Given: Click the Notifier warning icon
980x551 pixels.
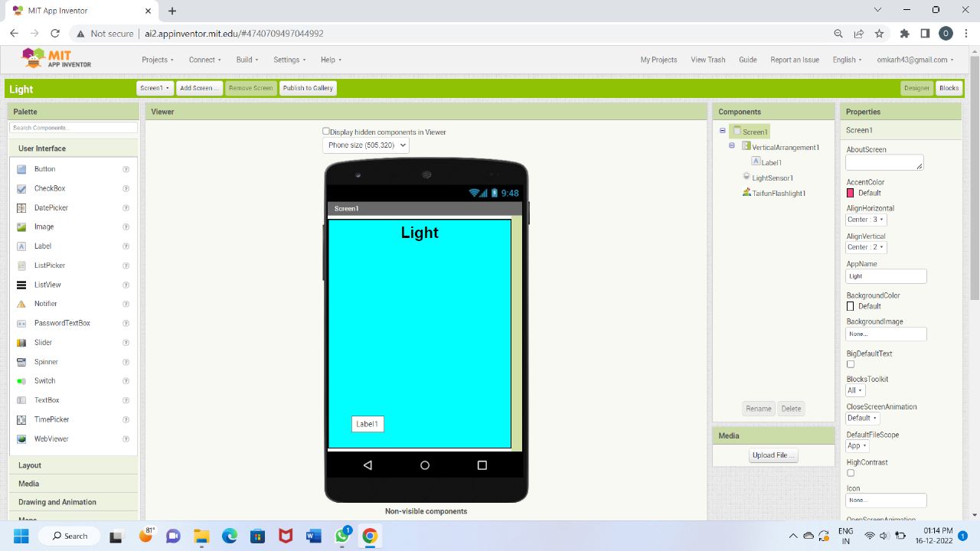Looking at the screenshot, I should [x=21, y=304].
